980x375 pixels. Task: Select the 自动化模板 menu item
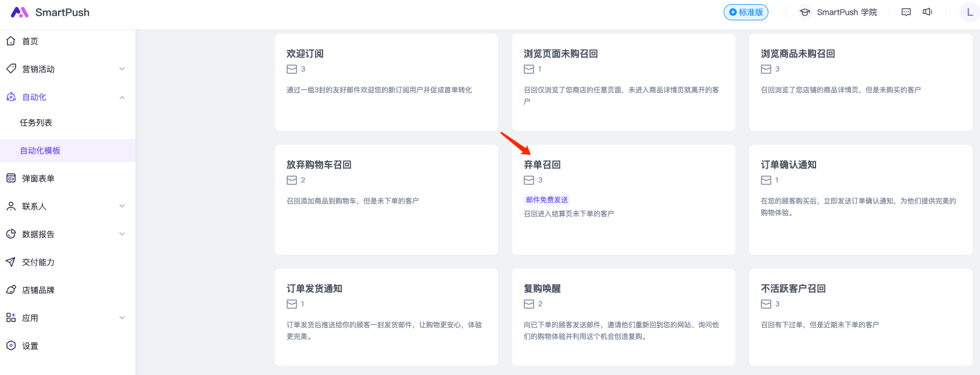click(x=40, y=151)
